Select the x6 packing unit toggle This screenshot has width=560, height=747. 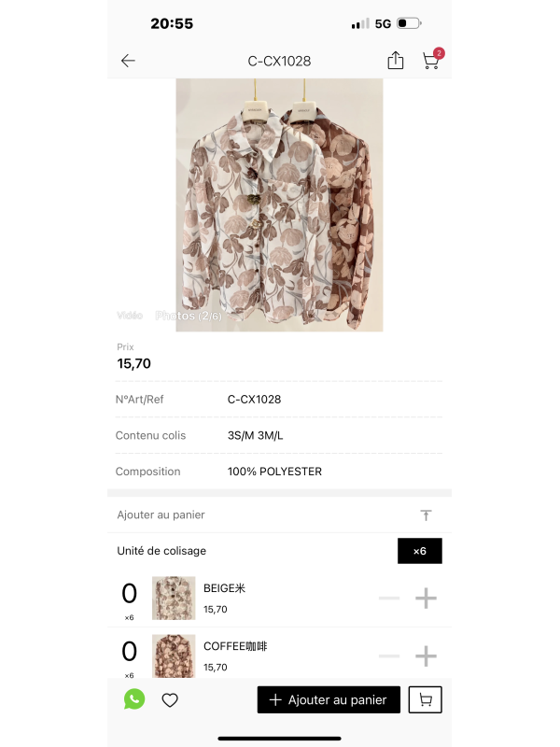coord(419,551)
